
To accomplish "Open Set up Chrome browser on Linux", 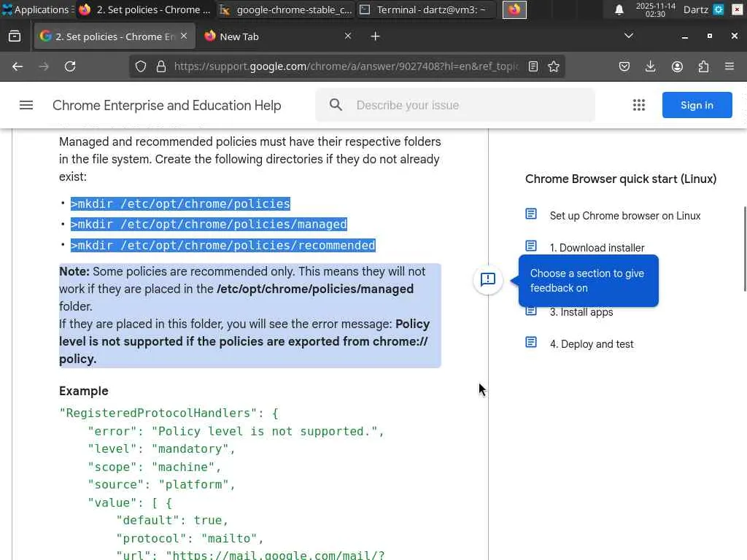I will 625,216.
